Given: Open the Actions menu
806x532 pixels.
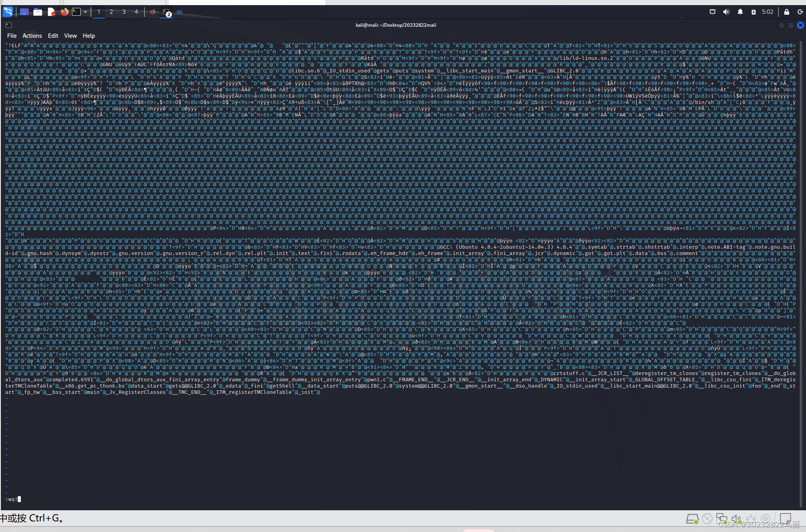Looking at the screenshot, I should [x=32, y=36].
